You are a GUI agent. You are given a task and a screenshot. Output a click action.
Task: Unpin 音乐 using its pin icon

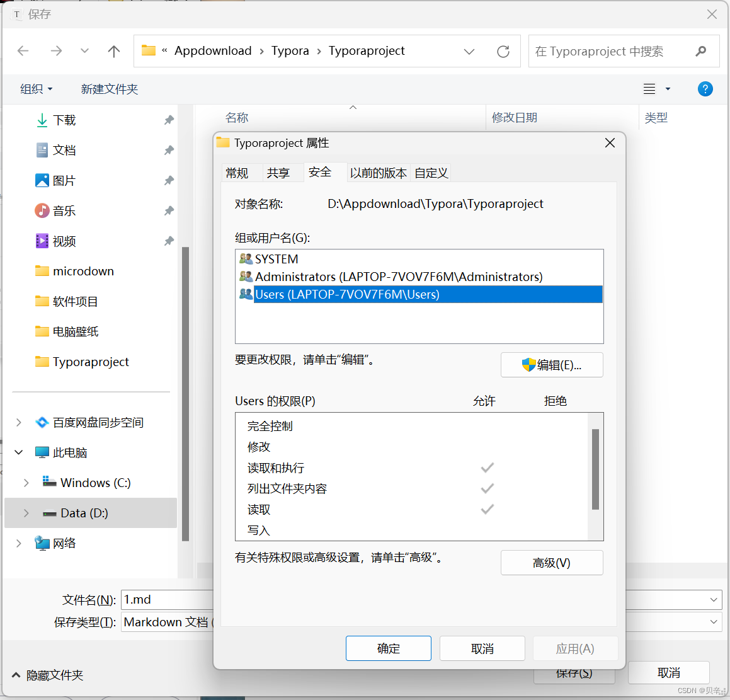coord(169,210)
